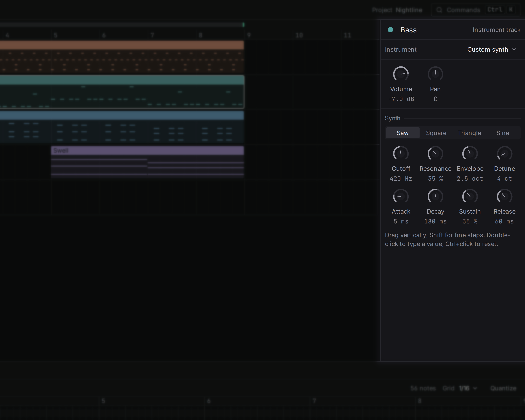
Task: Click the Volume knob
Action: tap(401, 74)
